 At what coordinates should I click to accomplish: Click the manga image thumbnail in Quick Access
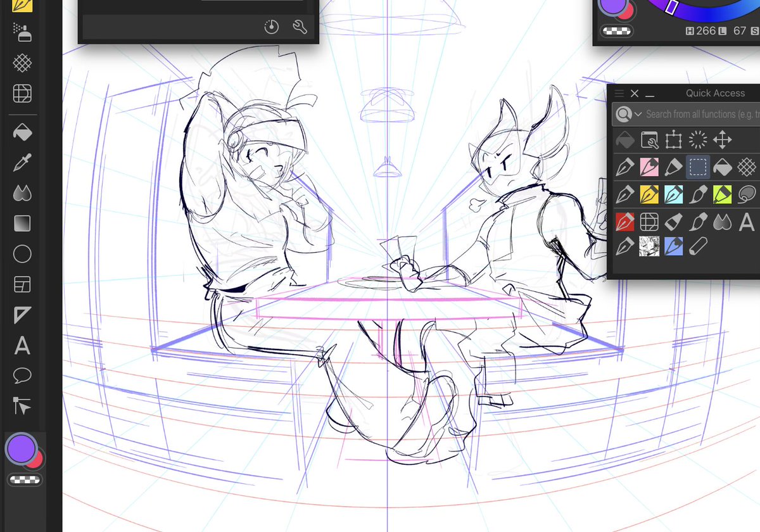650,247
